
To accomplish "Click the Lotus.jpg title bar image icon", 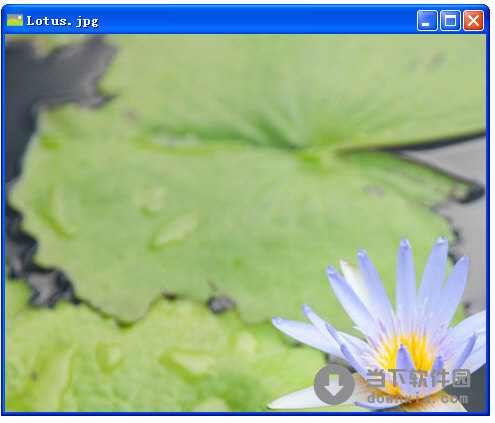I will [15, 20].
